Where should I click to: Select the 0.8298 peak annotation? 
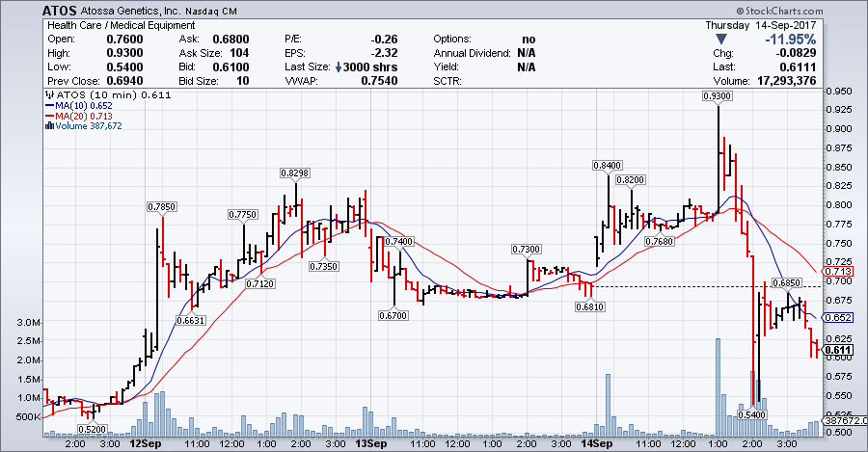click(x=294, y=173)
